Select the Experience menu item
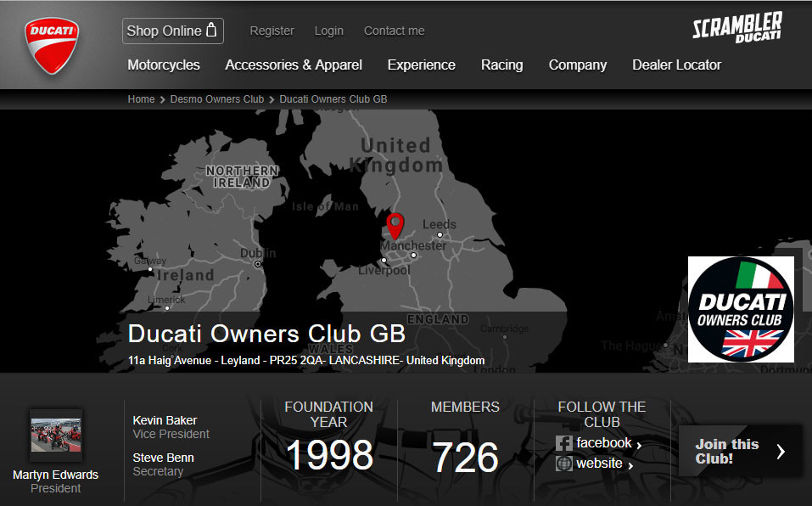The image size is (812, 506). [x=422, y=65]
